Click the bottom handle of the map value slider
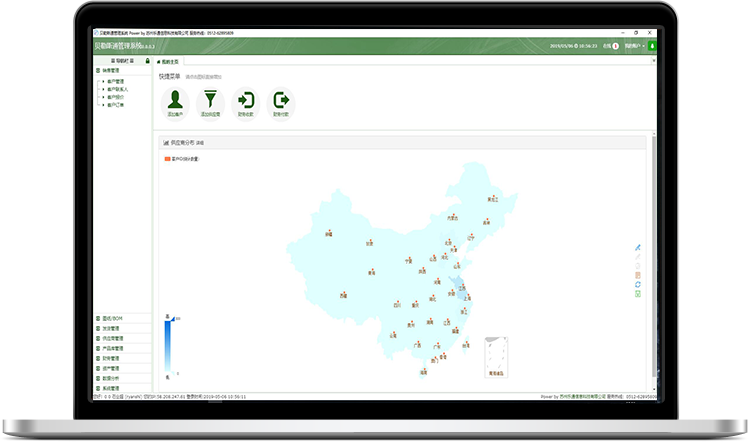The width and height of the screenshot is (749, 442). point(172,373)
